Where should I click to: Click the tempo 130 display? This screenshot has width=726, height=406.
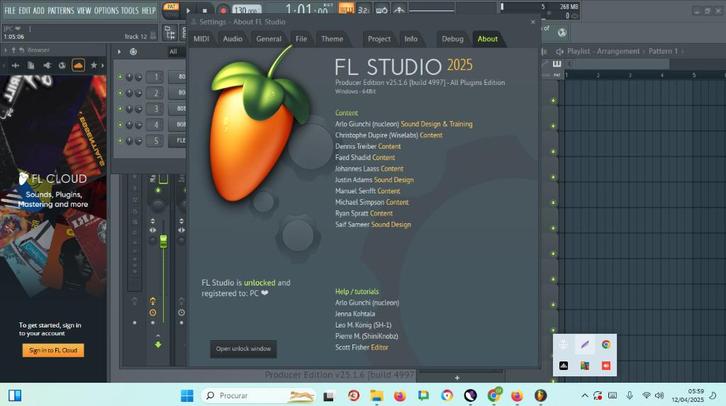[247, 10]
